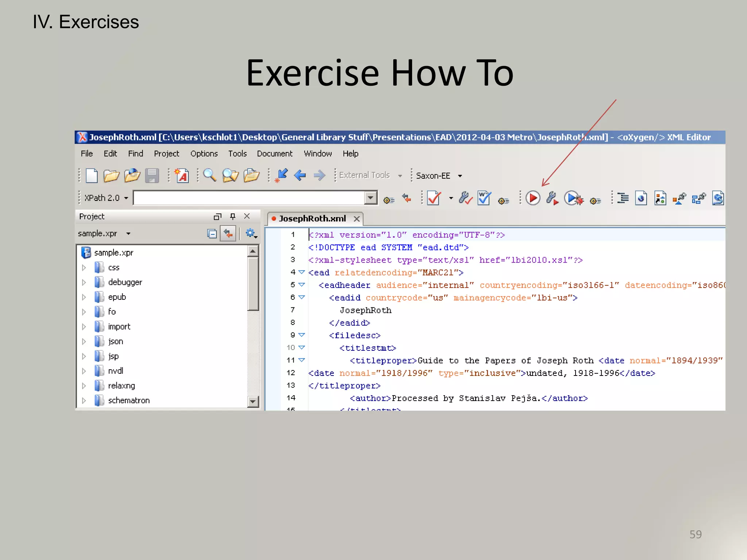The width and height of the screenshot is (747, 560).
Task: Click the Generate documentation icon in toolbar
Action: [x=660, y=198]
